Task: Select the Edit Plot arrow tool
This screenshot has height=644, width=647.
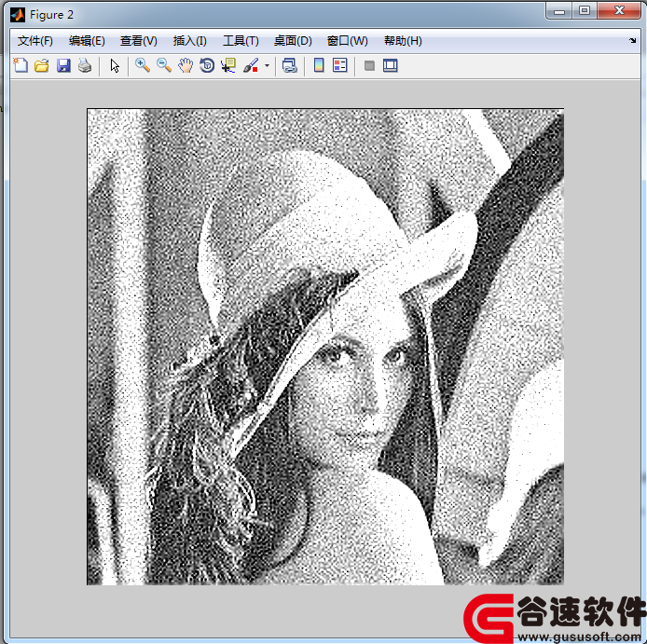Action: [115, 65]
